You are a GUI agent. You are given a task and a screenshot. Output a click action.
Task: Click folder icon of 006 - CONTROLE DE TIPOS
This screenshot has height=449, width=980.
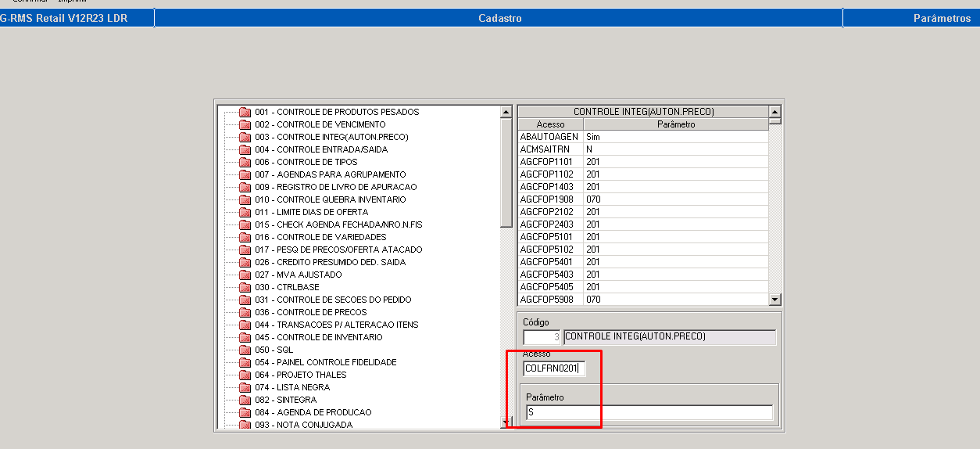pos(245,162)
